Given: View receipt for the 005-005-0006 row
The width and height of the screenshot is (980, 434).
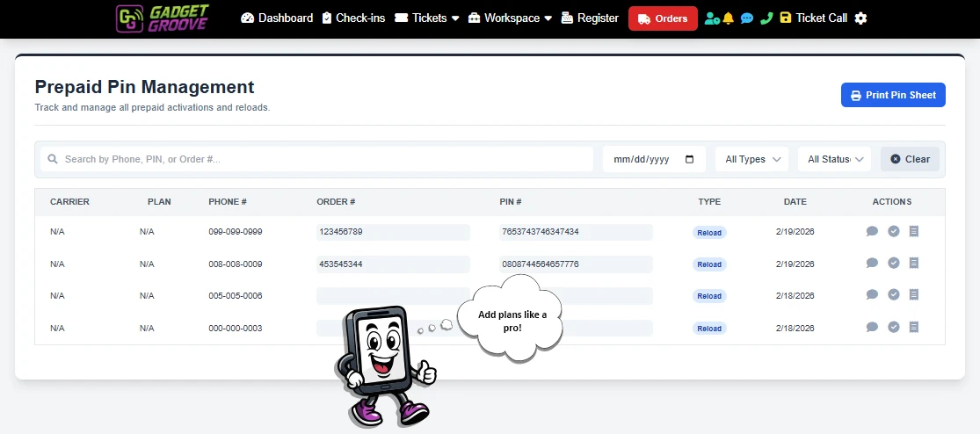Looking at the screenshot, I should tap(914, 294).
